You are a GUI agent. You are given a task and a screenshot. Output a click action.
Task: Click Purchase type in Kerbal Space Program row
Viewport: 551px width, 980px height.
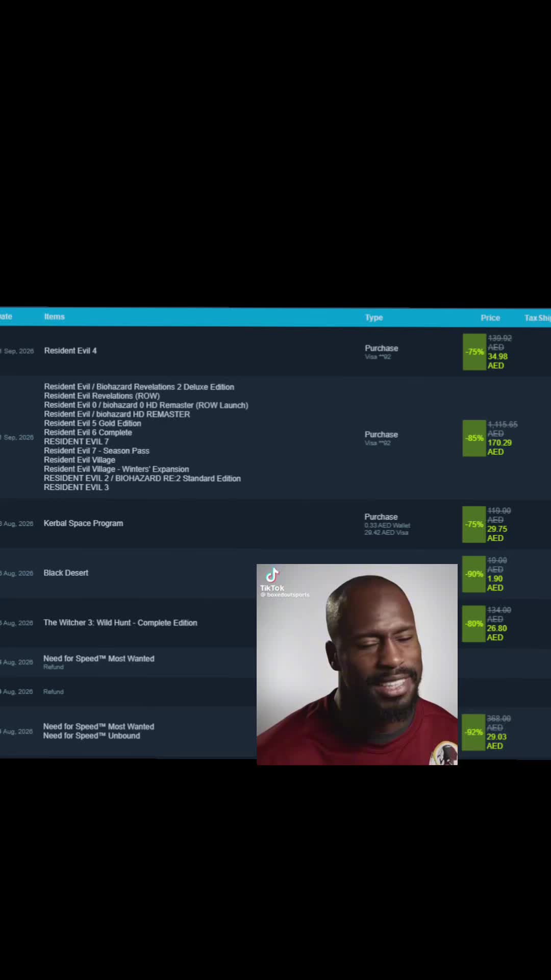point(381,517)
